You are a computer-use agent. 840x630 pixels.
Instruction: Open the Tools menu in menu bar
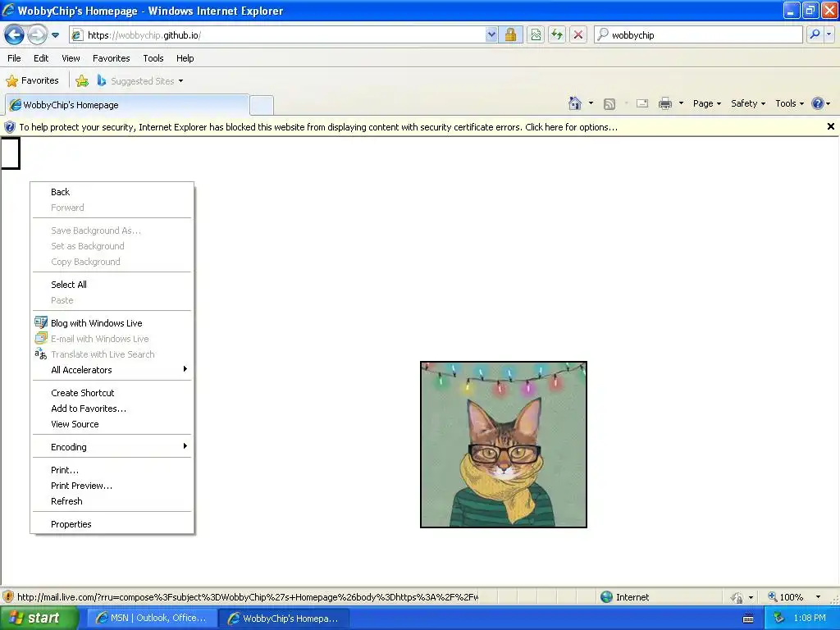pos(153,58)
